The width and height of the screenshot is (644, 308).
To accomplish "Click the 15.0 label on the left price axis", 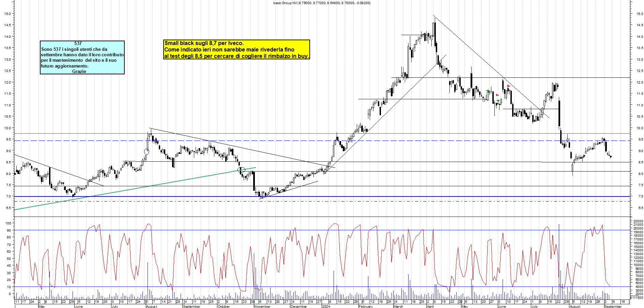I will [x=7, y=14].
